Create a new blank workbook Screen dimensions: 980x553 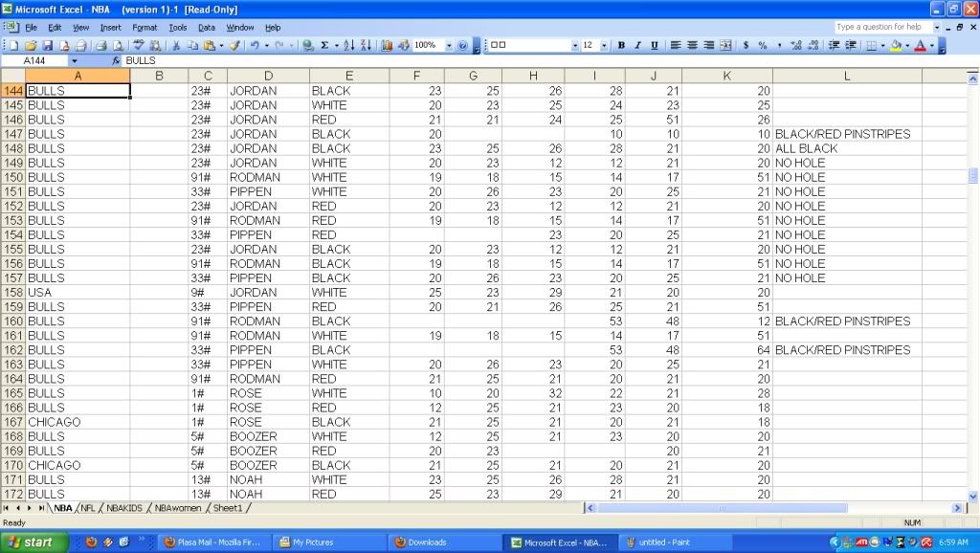(13, 45)
